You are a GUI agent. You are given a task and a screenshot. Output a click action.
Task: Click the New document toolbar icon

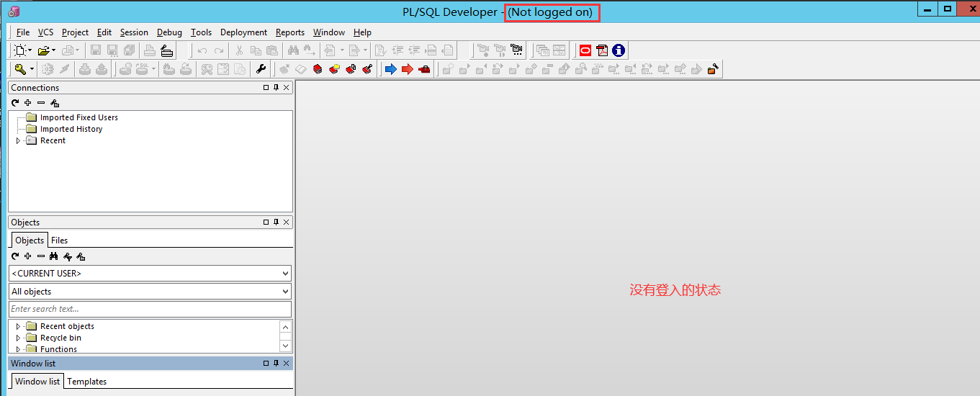20,50
